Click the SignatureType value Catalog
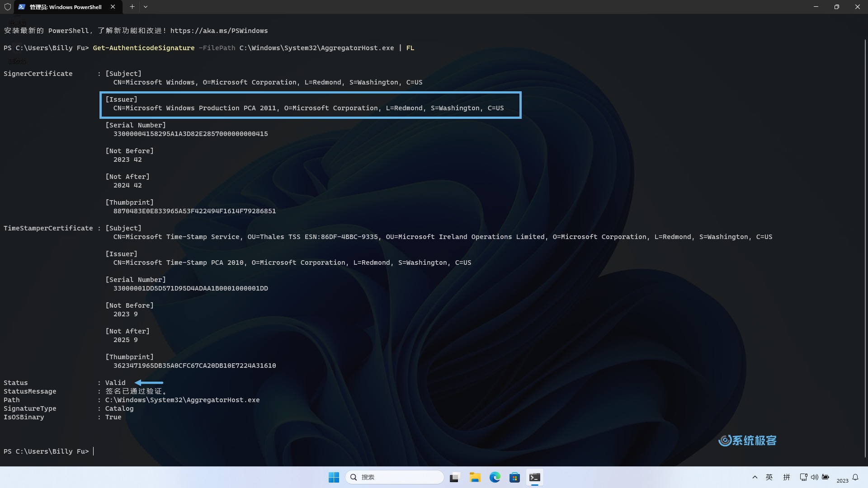Screen dimensions: 868x488 [119, 408]
